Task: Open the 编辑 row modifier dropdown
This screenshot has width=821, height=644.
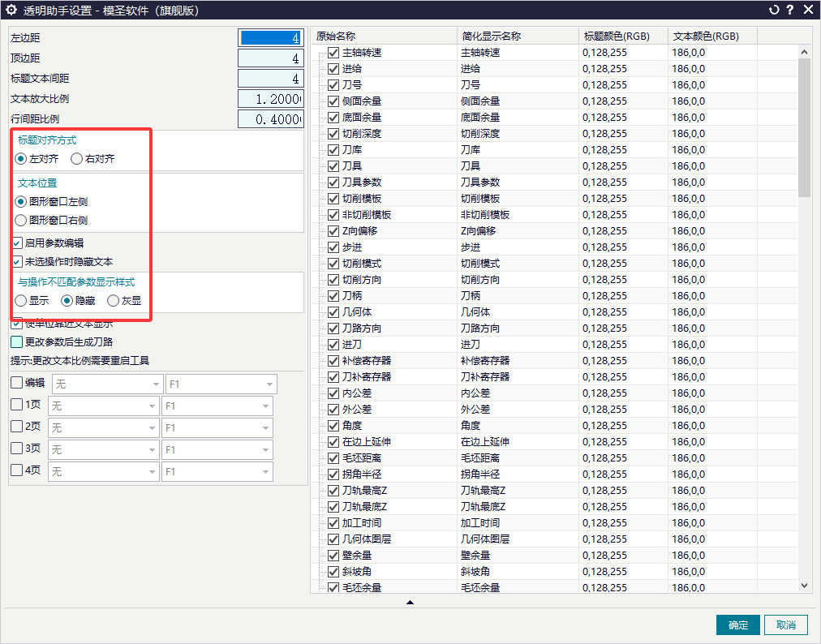Action: coord(107,384)
